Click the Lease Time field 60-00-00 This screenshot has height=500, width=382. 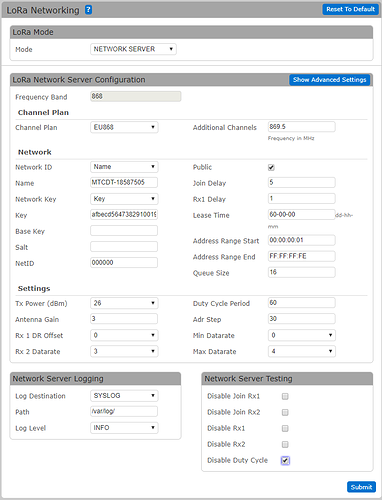(302, 214)
